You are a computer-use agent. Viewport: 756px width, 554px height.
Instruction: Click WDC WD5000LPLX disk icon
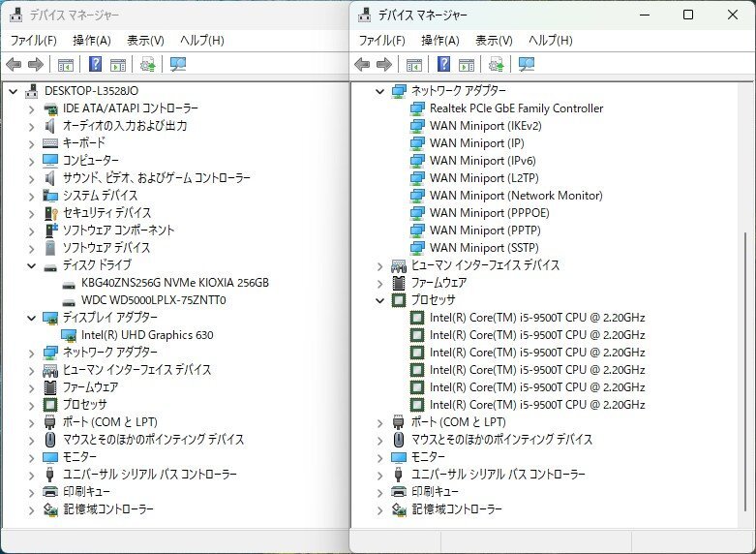point(69,302)
